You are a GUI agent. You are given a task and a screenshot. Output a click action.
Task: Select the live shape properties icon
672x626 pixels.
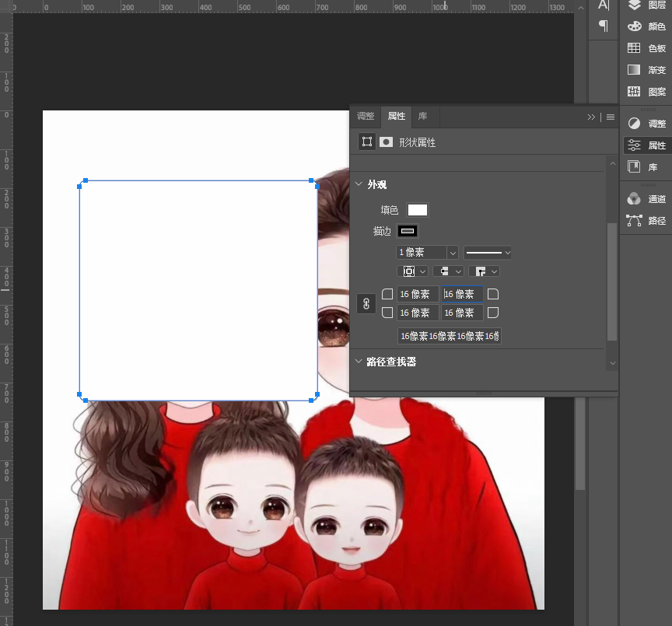[x=367, y=142]
